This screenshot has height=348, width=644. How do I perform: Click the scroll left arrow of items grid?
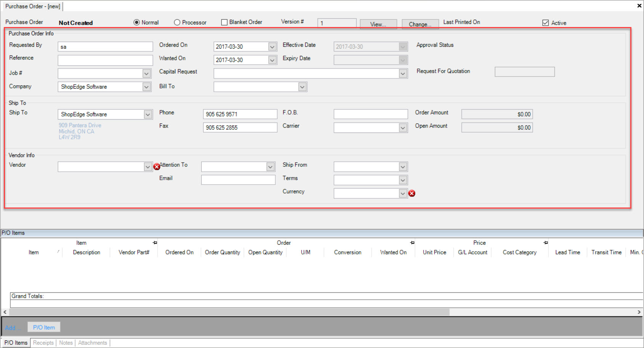tap(5, 312)
